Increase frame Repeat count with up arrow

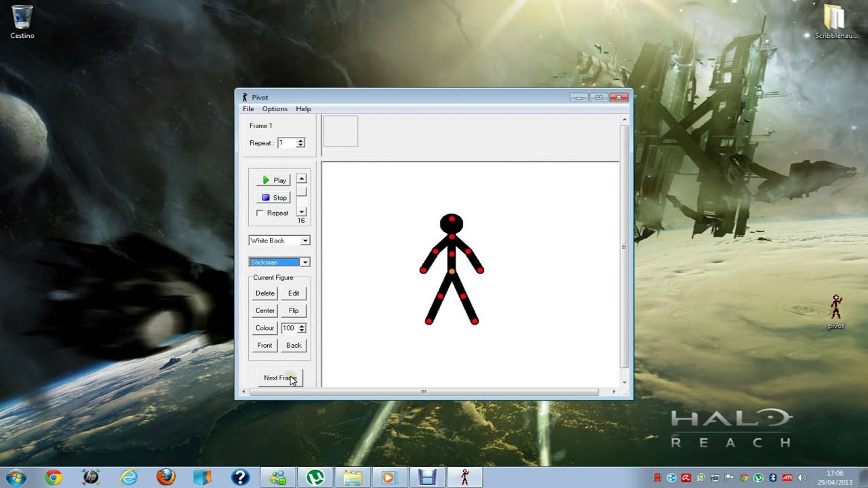(x=301, y=141)
